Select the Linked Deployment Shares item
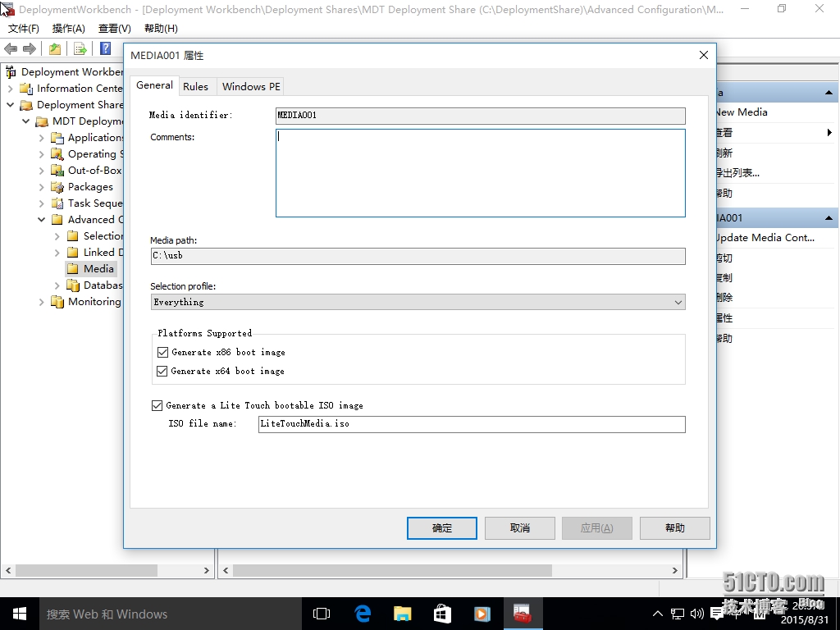The height and width of the screenshot is (630, 840). (103, 253)
